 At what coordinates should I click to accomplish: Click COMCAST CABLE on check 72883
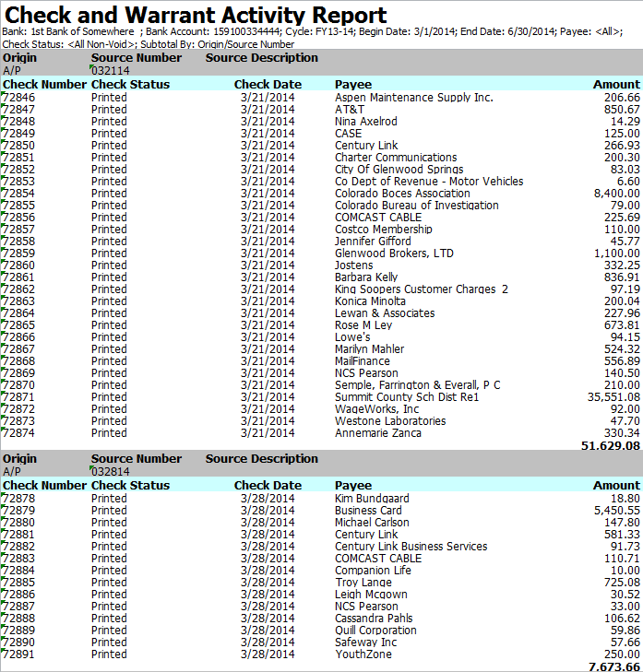tap(378, 559)
